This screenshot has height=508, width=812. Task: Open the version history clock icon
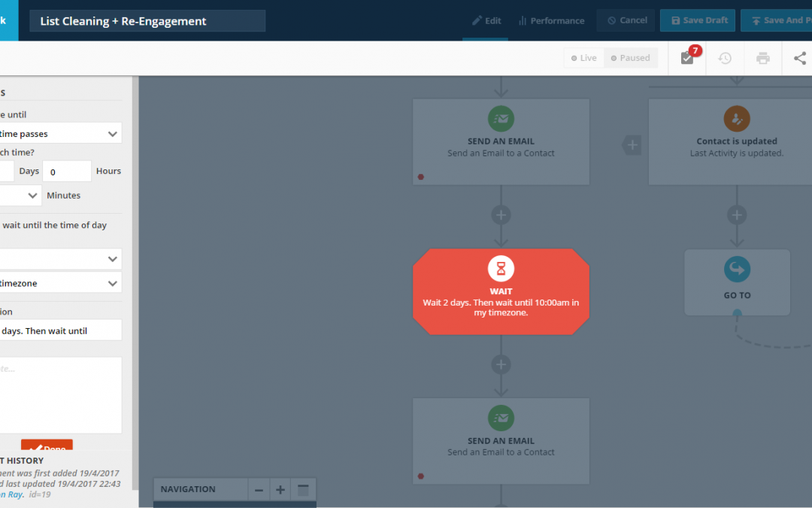pos(725,58)
